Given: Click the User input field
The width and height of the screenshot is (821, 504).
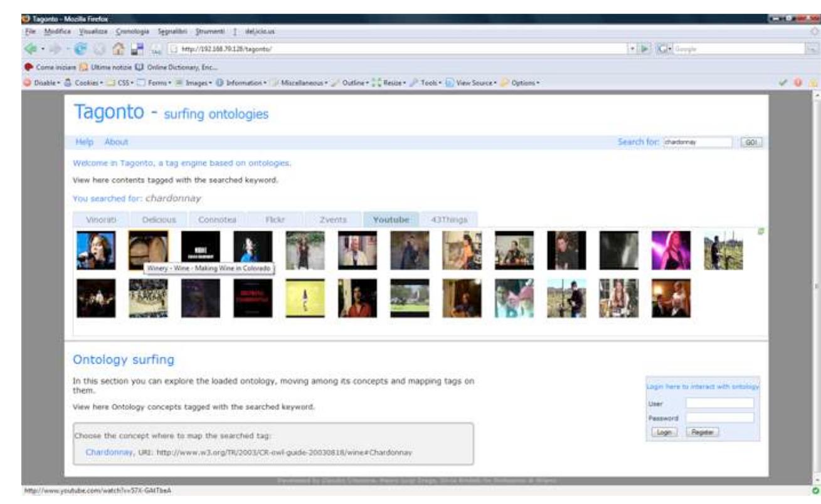Looking at the screenshot, I should tap(720, 404).
